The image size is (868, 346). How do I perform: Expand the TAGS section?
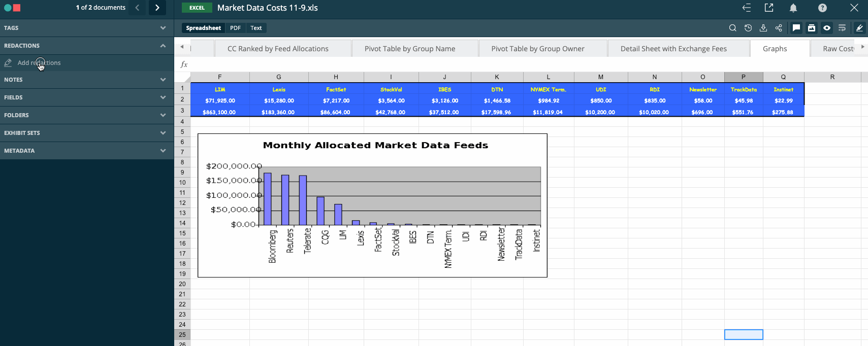point(87,28)
